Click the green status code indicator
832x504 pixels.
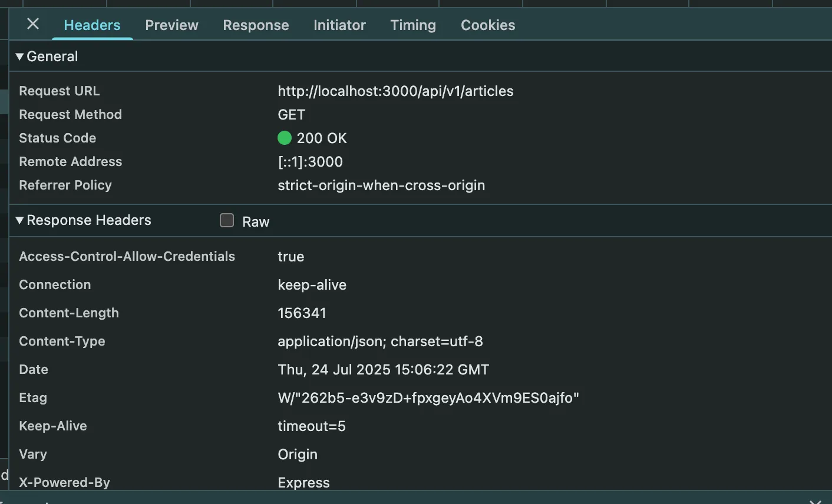[x=285, y=138]
